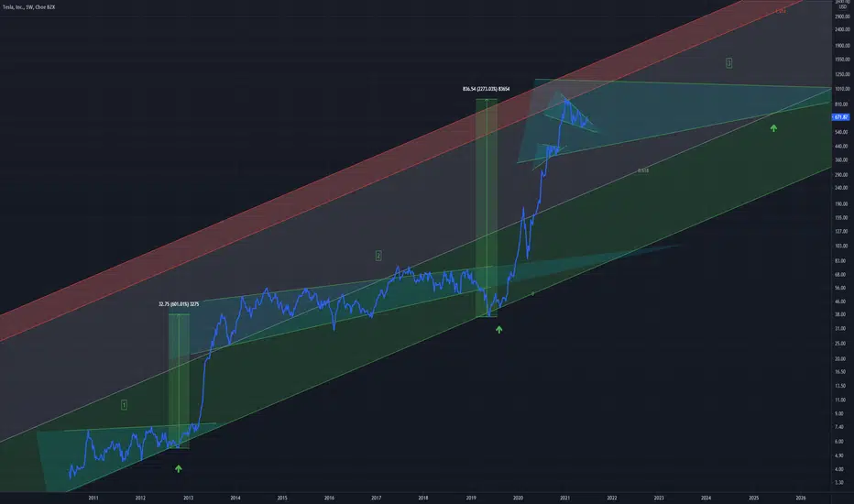Select the green up arrow near 2013
Screen dimensions: 854x504
(179, 468)
